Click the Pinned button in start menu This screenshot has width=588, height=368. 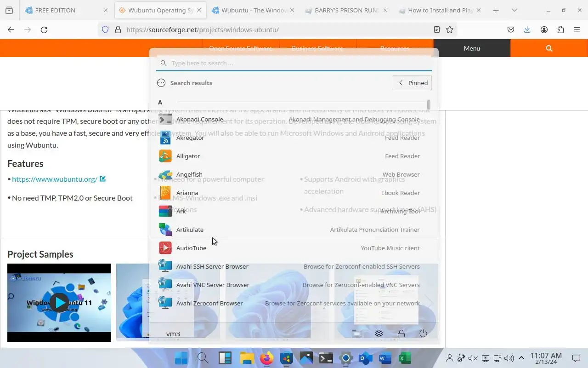pyautogui.click(x=412, y=83)
